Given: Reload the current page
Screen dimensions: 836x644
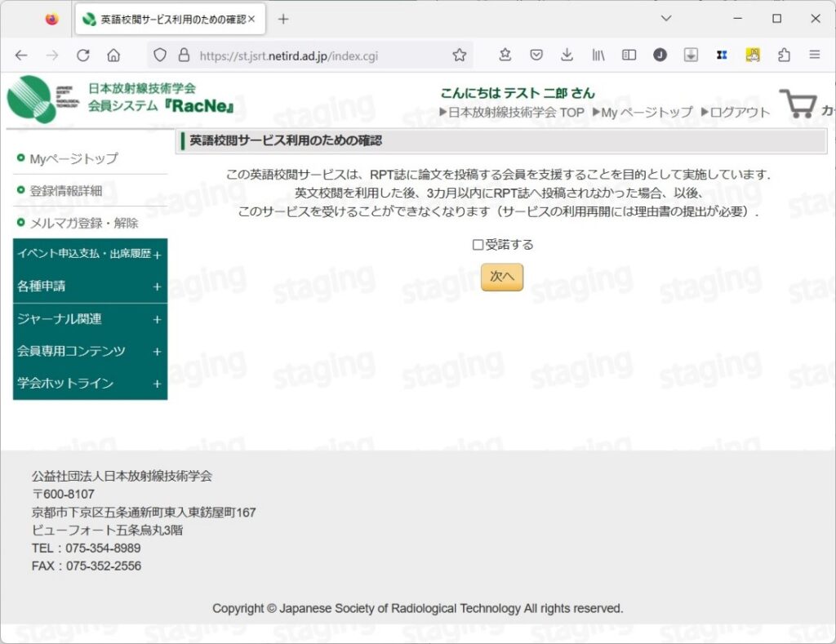Looking at the screenshot, I should click(x=84, y=55).
